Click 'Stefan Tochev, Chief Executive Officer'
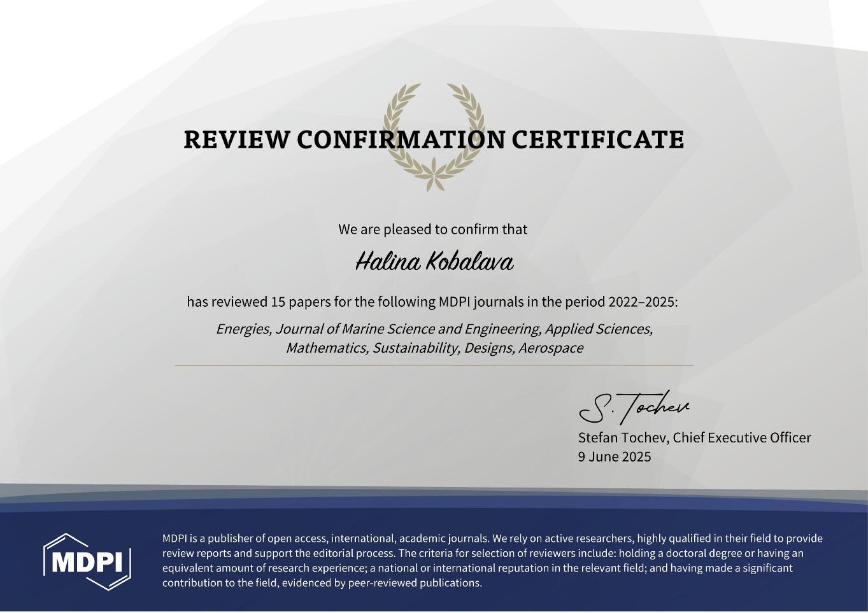The height and width of the screenshot is (613, 868). pyautogui.click(x=695, y=438)
